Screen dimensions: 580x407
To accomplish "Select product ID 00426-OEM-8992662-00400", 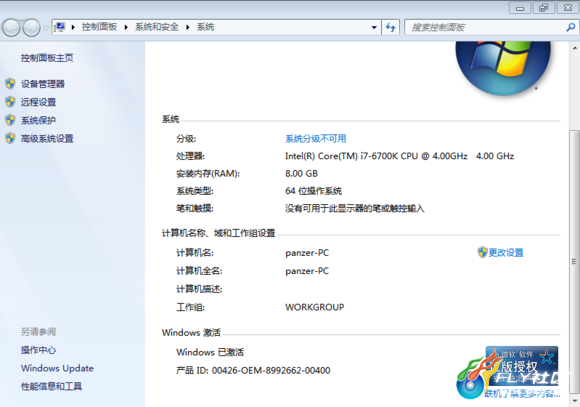I will (x=271, y=370).
